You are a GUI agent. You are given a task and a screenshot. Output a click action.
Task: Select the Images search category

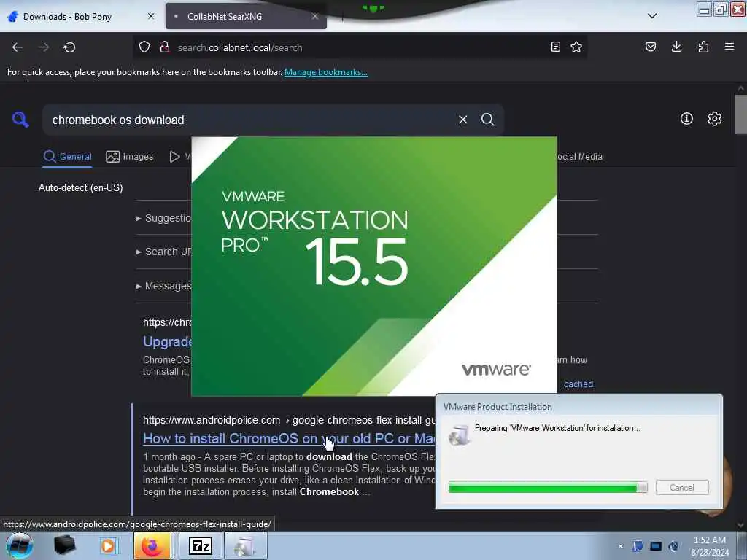pos(130,156)
